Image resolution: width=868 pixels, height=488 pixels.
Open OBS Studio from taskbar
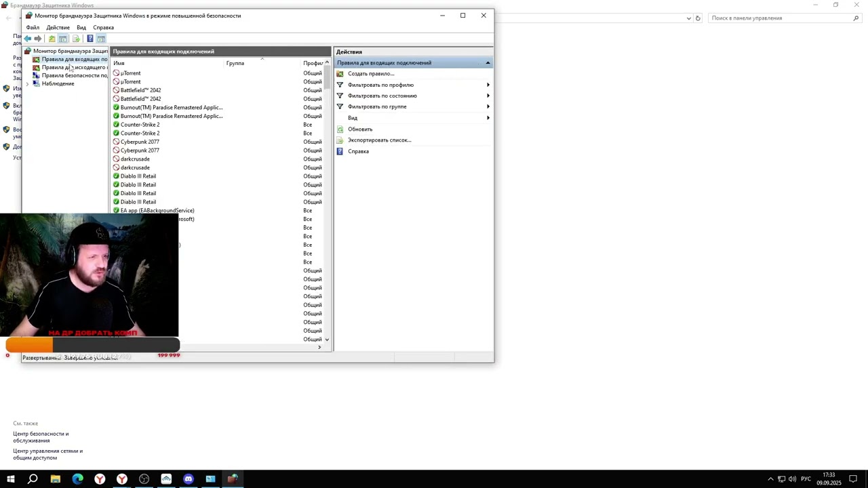click(144, 479)
